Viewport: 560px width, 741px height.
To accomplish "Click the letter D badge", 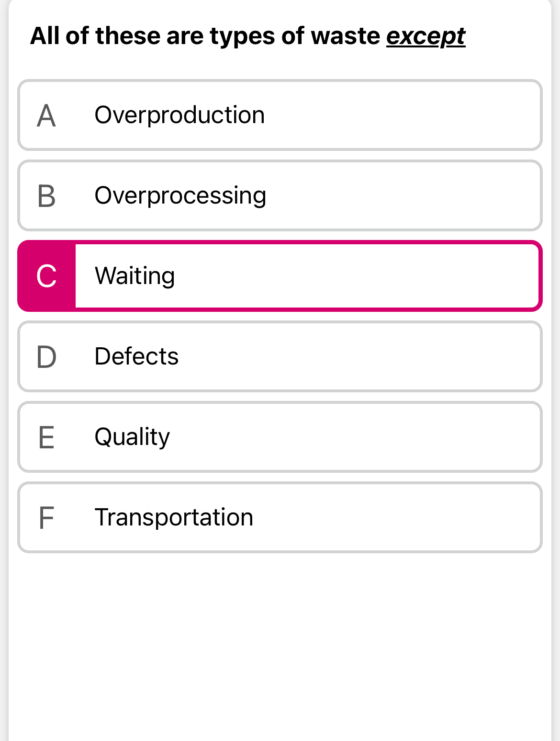I will (46, 357).
